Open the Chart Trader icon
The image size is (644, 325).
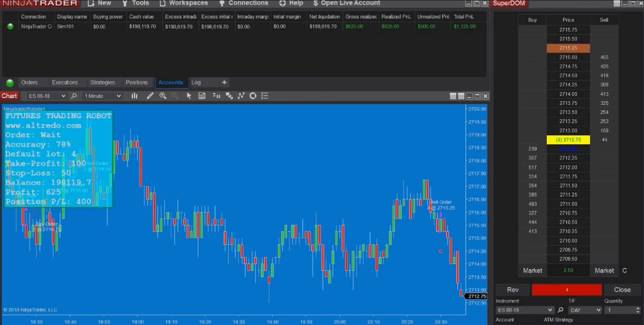pos(216,96)
